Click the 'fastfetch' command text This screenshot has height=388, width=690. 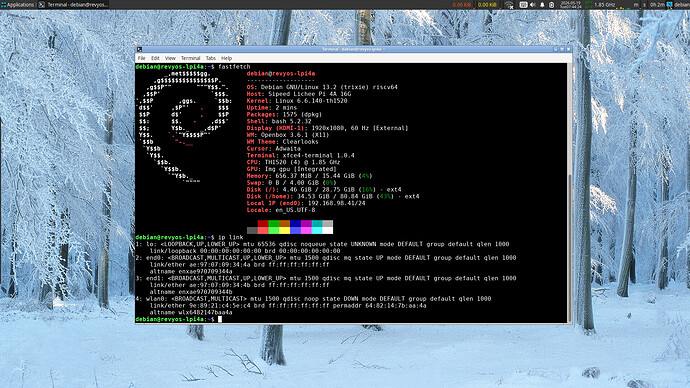click(x=234, y=67)
